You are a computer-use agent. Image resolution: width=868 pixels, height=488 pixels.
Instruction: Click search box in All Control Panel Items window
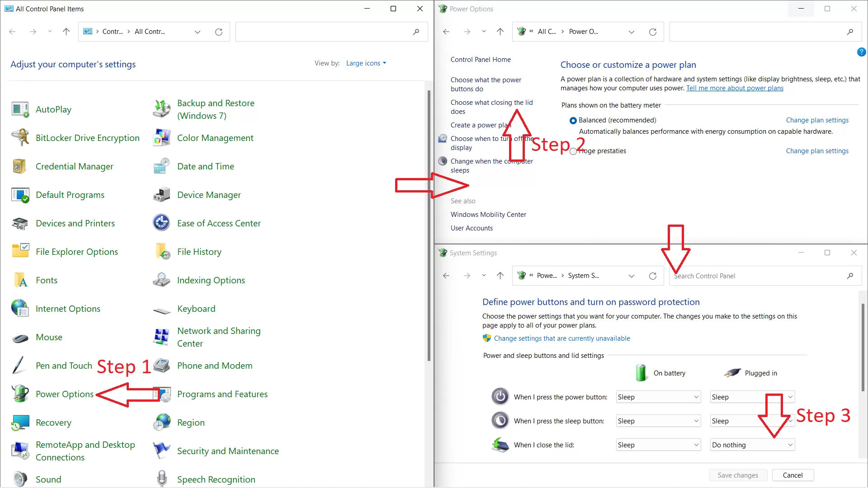click(x=331, y=32)
